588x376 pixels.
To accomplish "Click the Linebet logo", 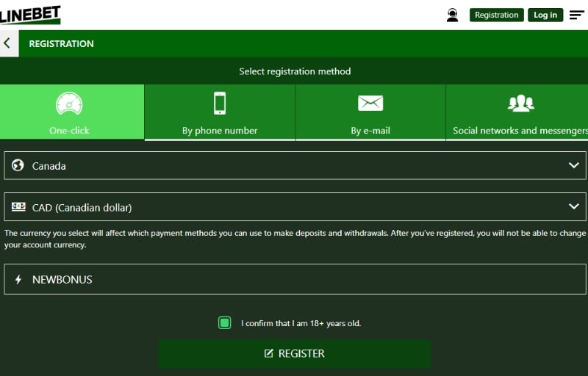I will (x=30, y=15).
